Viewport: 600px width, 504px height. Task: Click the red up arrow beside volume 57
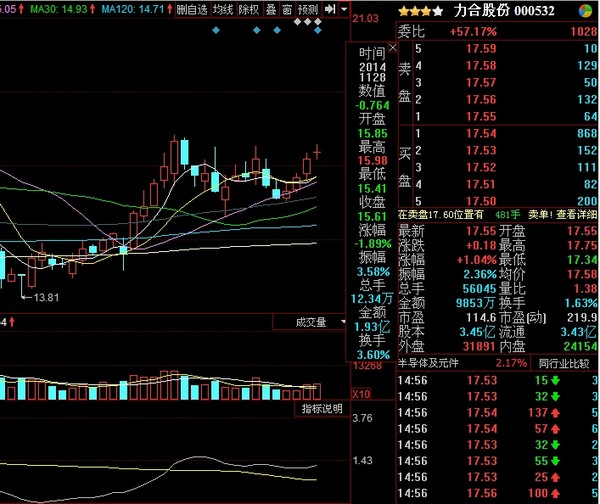556,429
